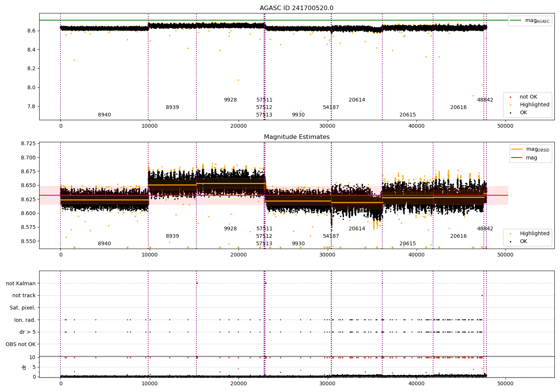This screenshot has width=560, height=392.
Task: Click the mag AGASC legend entry in the top plot
Action: (x=529, y=21)
